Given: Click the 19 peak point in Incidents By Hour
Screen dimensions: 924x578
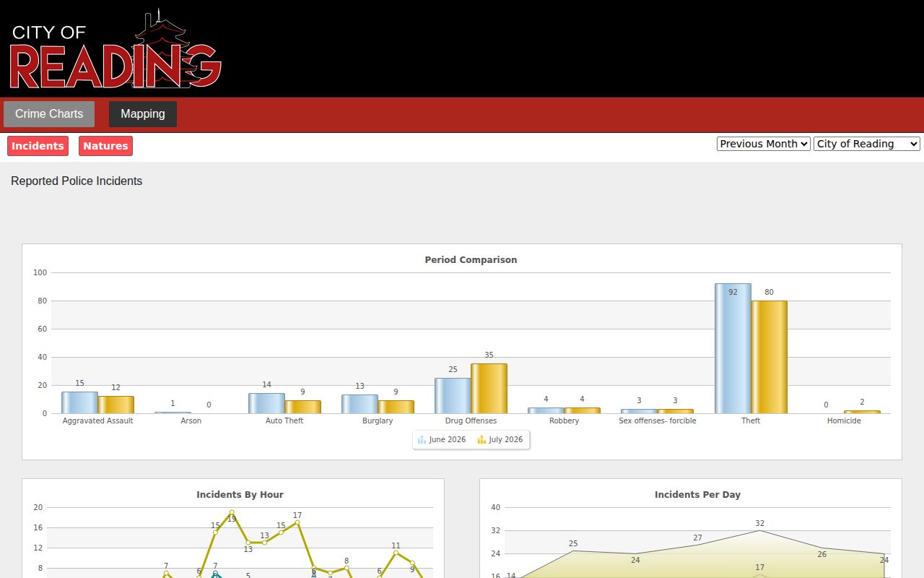Looking at the screenshot, I should coord(232,512).
